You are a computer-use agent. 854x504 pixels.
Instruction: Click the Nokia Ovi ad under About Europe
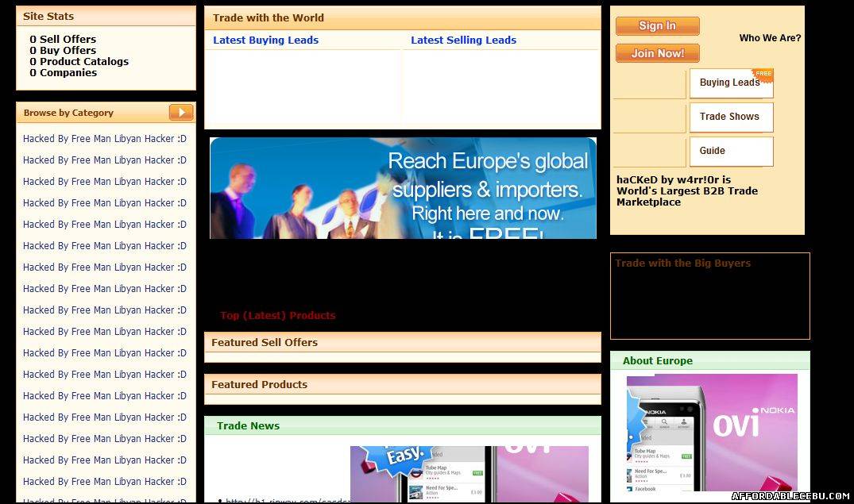pyautogui.click(x=712, y=433)
